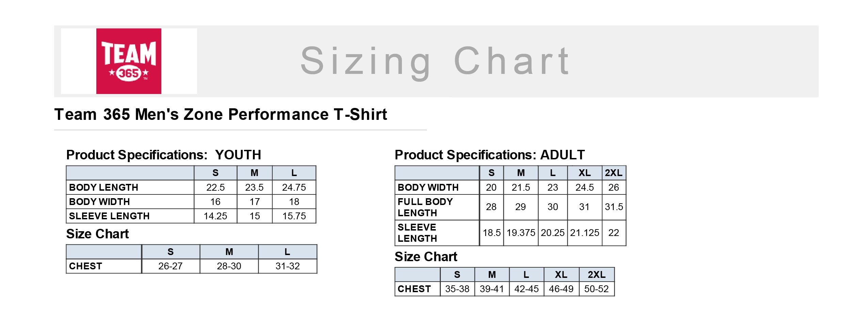Select the adult 2XL full body length 31.5 cell
The width and height of the screenshot is (868, 332).
pos(614,207)
